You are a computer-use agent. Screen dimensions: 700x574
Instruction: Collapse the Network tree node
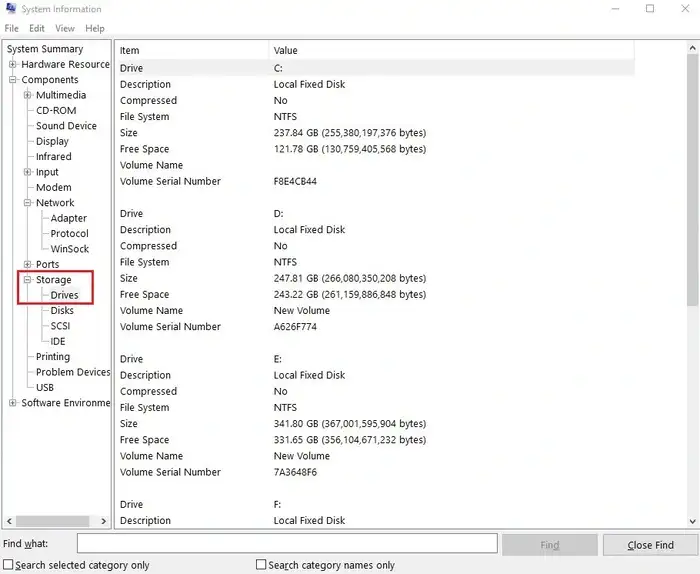click(28, 203)
